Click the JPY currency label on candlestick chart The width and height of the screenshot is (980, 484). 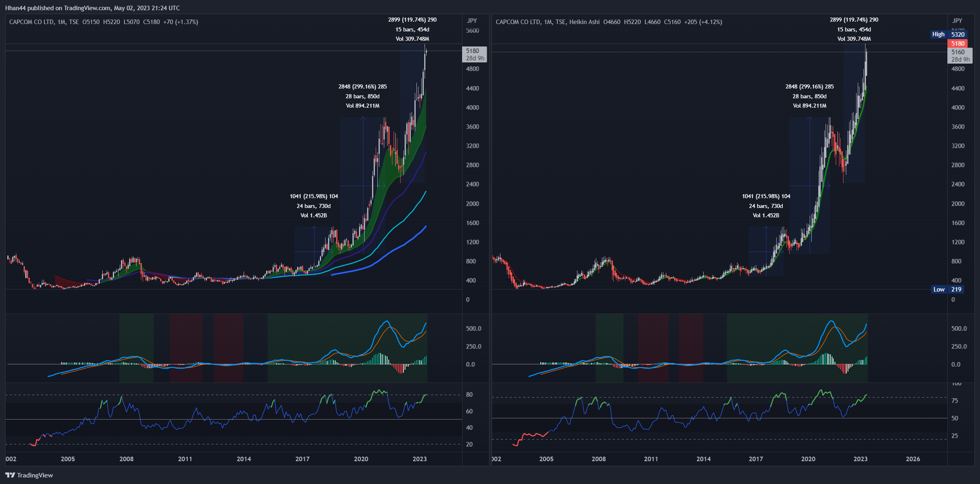[x=472, y=20]
